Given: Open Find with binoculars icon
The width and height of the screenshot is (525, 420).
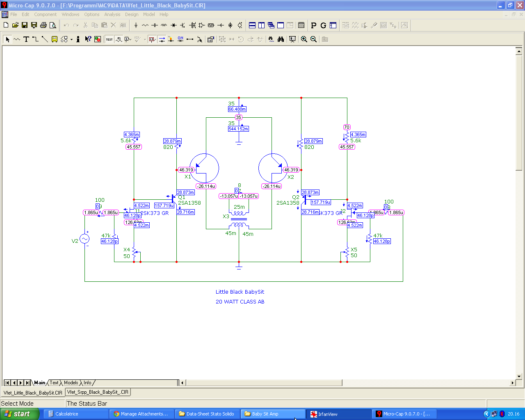Looking at the screenshot, I should (x=281, y=39).
